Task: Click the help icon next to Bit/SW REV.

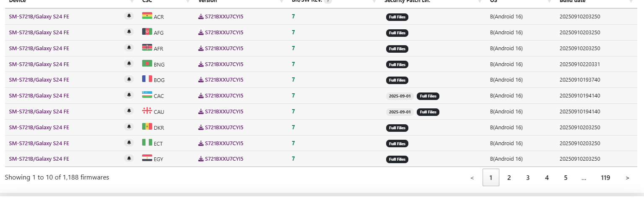Action: (x=328, y=1)
